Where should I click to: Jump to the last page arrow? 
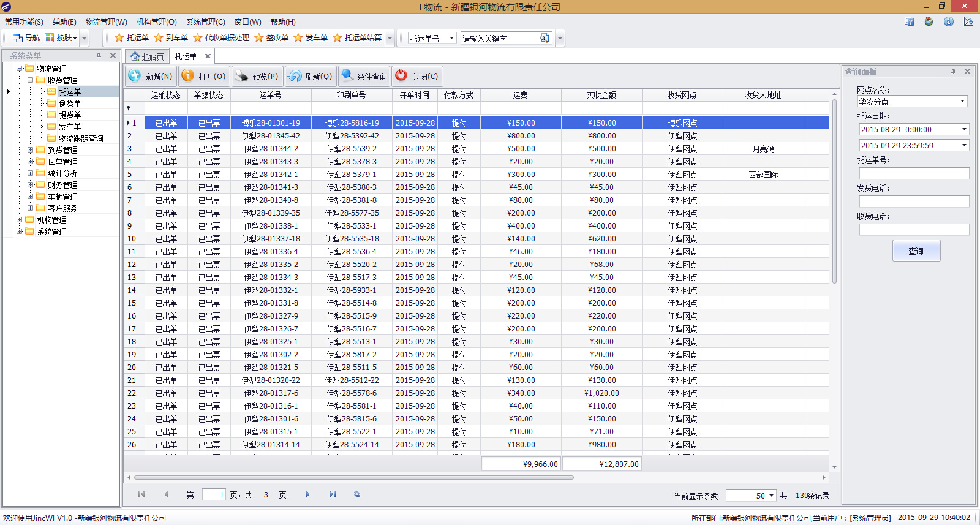tap(333, 494)
